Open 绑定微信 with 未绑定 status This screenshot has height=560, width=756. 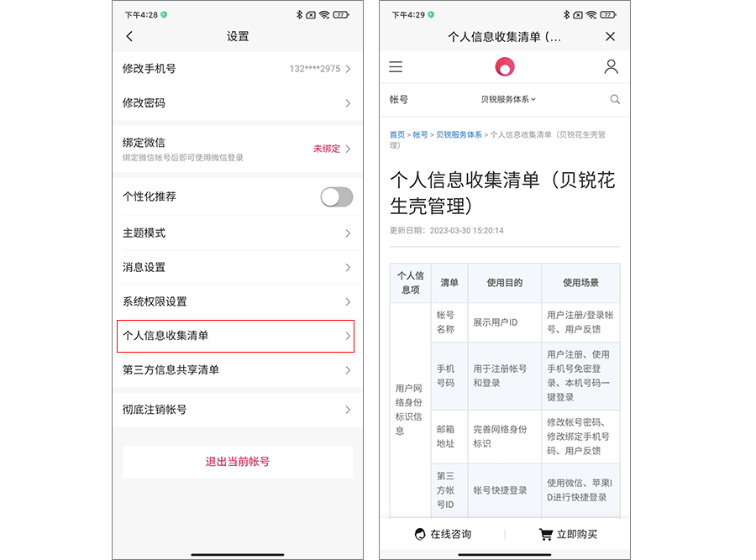click(x=238, y=149)
